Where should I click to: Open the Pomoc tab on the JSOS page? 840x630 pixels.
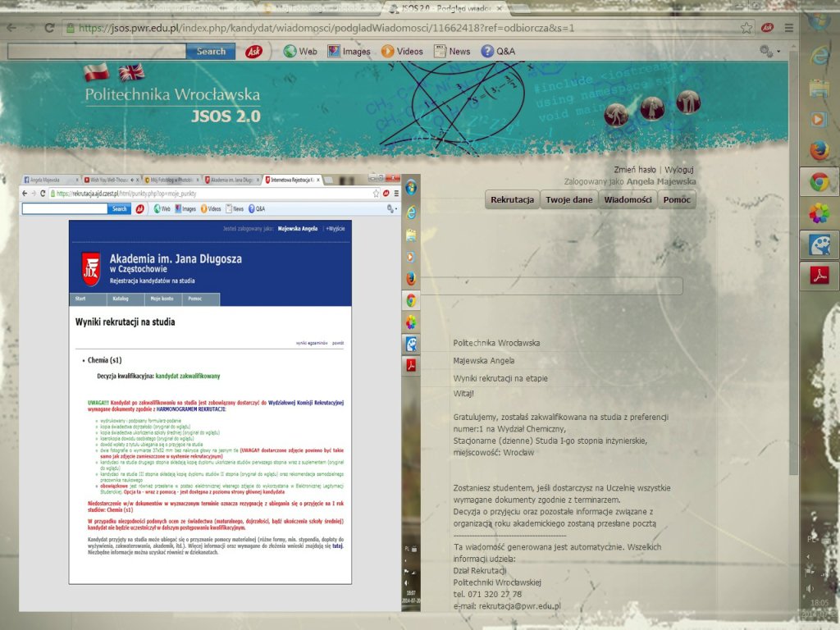[677, 200]
